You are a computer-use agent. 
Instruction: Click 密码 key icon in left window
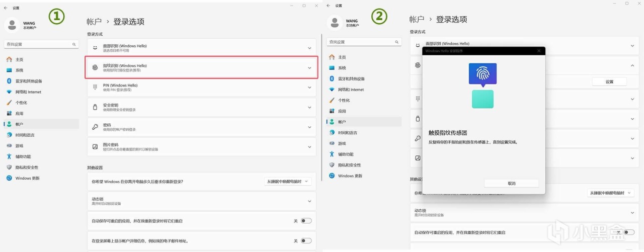95,127
